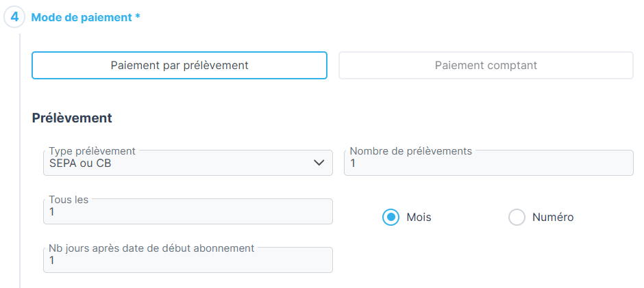Image resolution: width=644 pixels, height=288 pixels.
Task: Open the Type prélèvement dropdown
Action: (187, 163)
